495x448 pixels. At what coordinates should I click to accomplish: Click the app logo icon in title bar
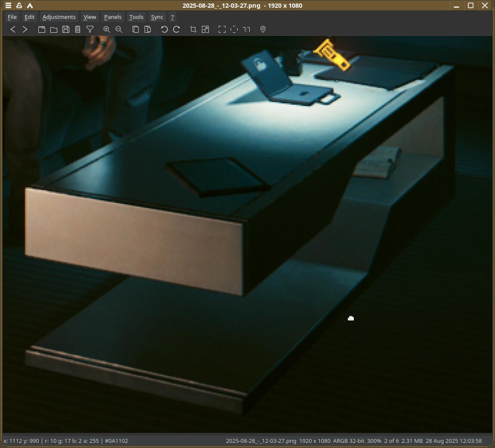tap(30, 5)
